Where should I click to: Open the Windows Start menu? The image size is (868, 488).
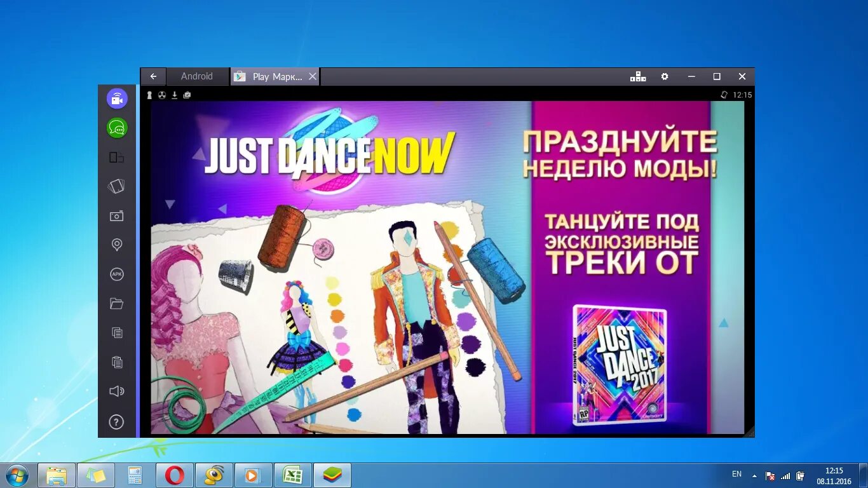(17, 475)
